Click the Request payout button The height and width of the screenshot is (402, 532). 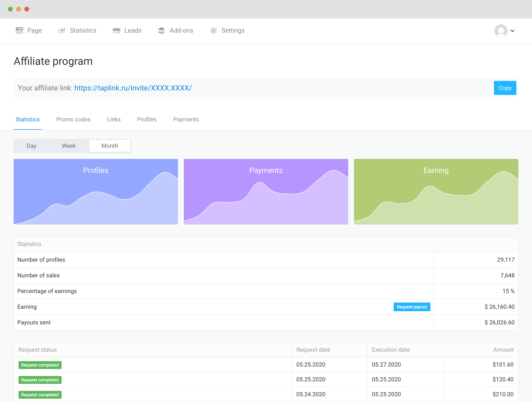tap(412, 307)
